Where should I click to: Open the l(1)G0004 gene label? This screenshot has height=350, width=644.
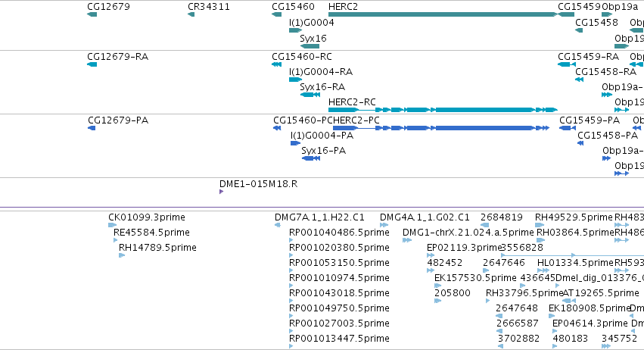pyautogui.click(x=311, y=23)
